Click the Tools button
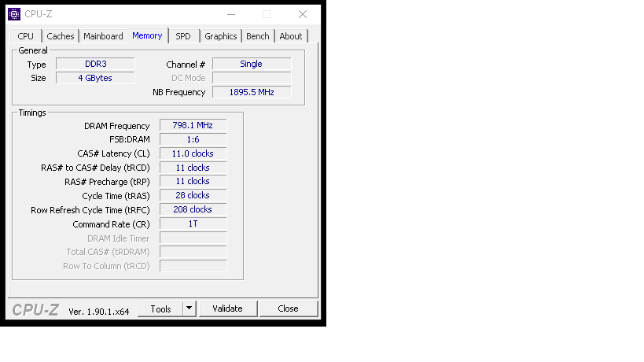This screenshot has width=644, height=362. pos(160,309)
